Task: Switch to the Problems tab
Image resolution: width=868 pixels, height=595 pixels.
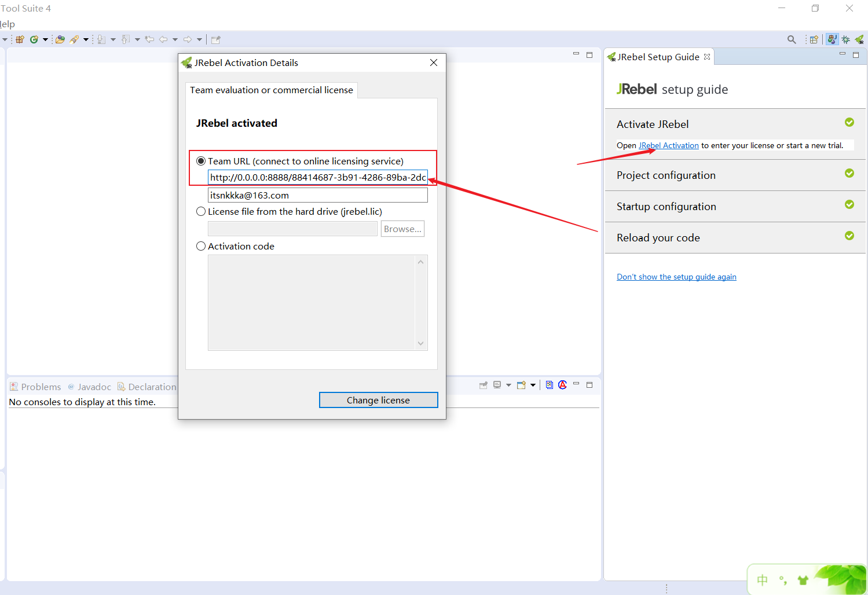Action: pos(35,387)
